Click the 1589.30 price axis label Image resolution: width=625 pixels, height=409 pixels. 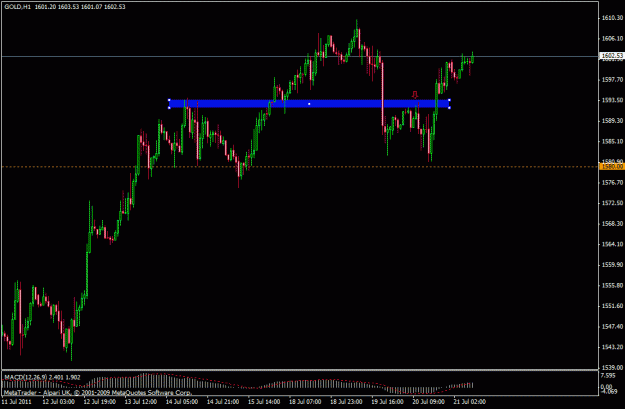612,120
